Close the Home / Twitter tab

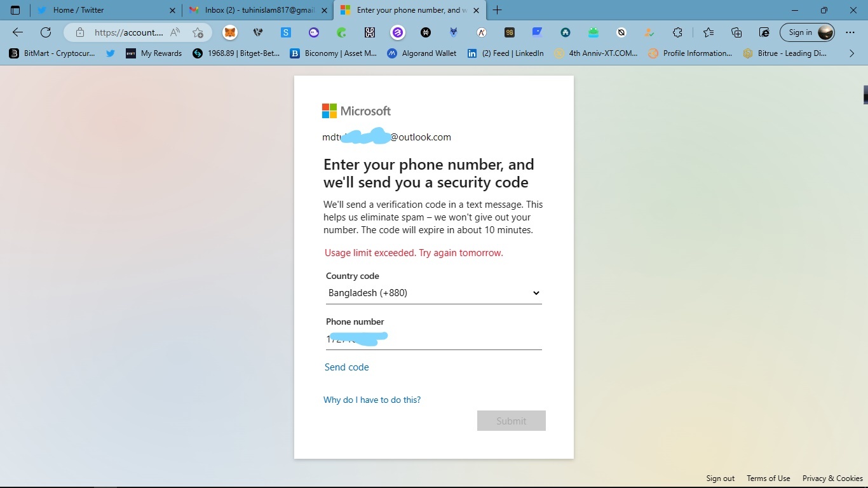pyautogui.click(x=173, y=10)
